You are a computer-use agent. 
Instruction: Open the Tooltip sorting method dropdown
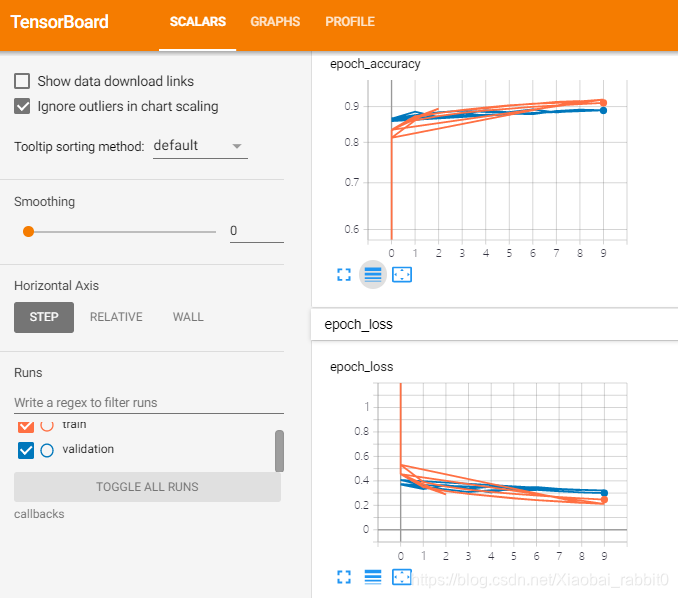click(200, 146)
